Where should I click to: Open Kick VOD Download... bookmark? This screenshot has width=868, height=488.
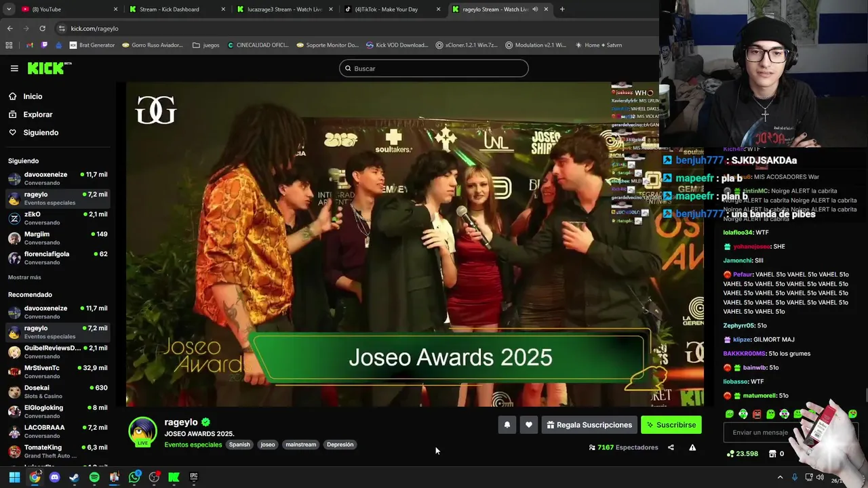[397, 45]
